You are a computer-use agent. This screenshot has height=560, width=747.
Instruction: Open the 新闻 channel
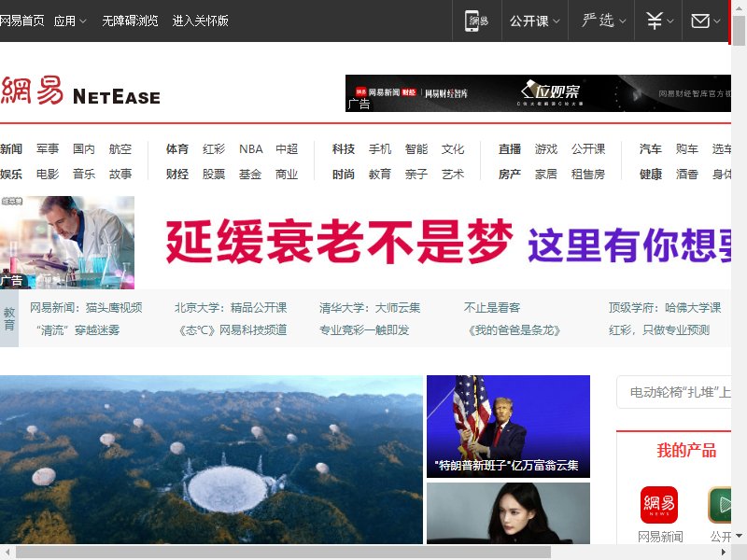pos(11,149)
